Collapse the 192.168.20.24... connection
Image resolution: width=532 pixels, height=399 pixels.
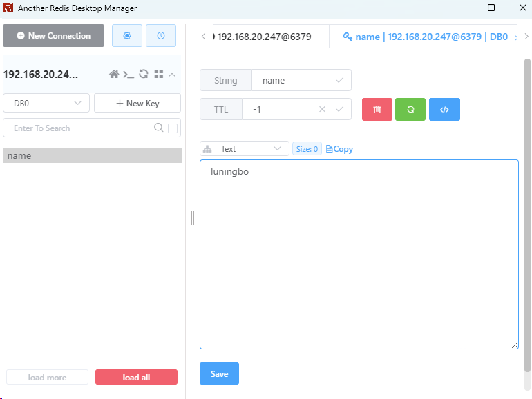(172, 75)
